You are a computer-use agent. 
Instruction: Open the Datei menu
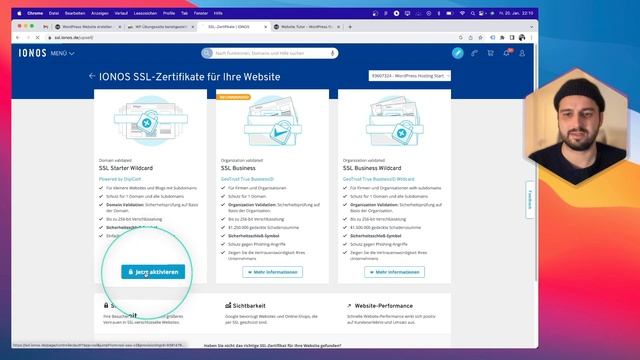[54, 13]
